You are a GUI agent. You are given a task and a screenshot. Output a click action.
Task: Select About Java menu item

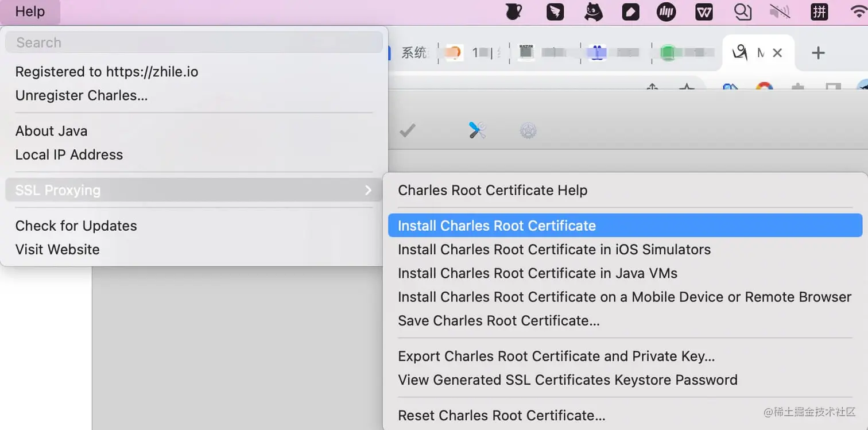[194, 131]
